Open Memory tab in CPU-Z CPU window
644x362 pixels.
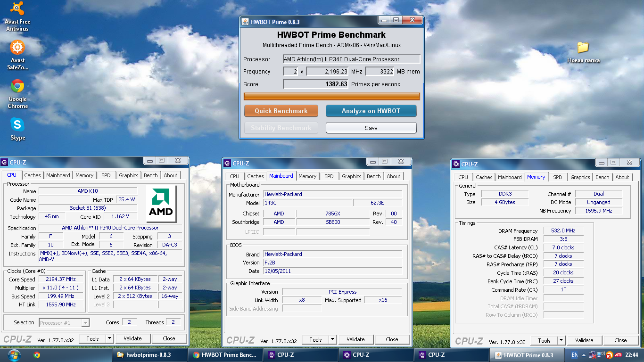(x=84, y=175)
